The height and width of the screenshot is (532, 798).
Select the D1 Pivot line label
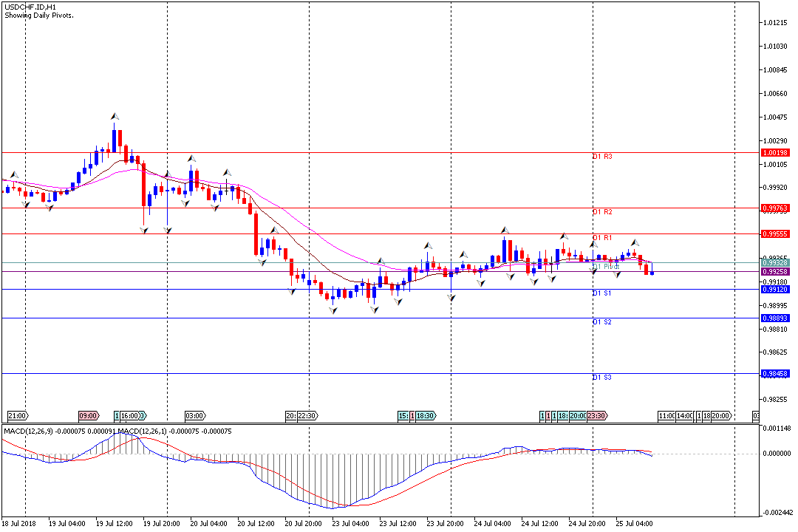[606, 266]
